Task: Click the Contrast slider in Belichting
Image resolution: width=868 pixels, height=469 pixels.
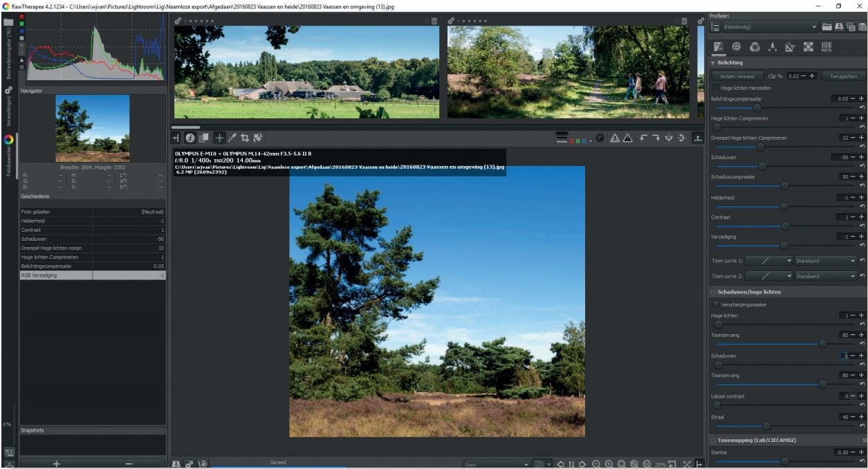Action: click(785, 226)
